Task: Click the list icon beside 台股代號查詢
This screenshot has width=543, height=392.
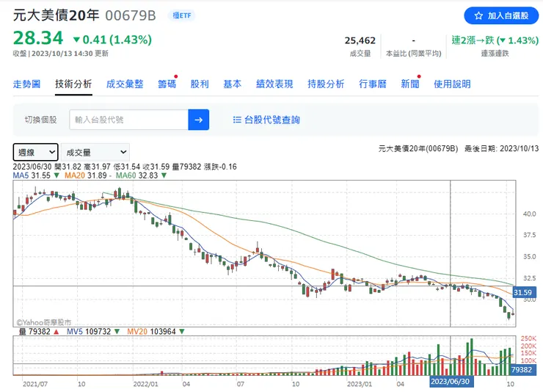Action: (x=237, y=120)
